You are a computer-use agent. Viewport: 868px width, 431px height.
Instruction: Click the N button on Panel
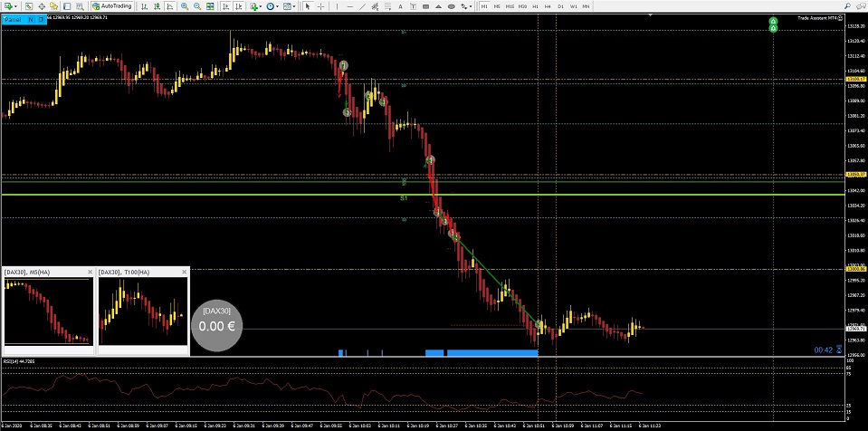31,19
